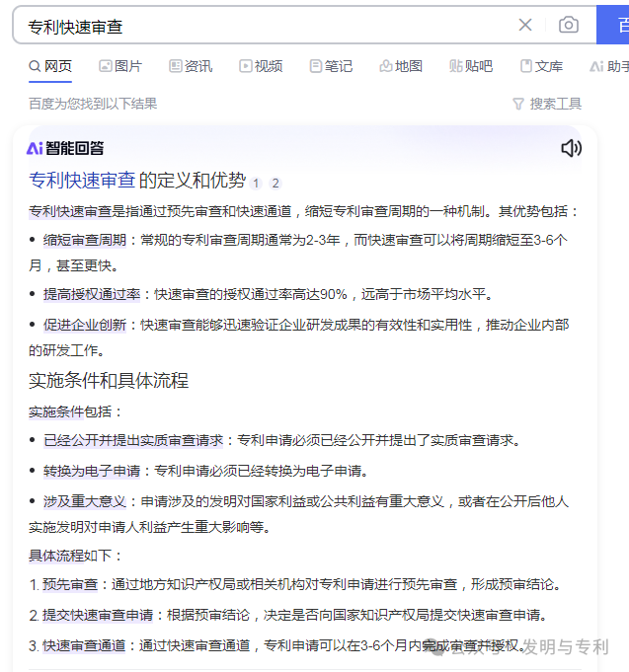Open 搜索工具 filter options
The height and width of the screenshot is (672, 629).
click(547, 104)
